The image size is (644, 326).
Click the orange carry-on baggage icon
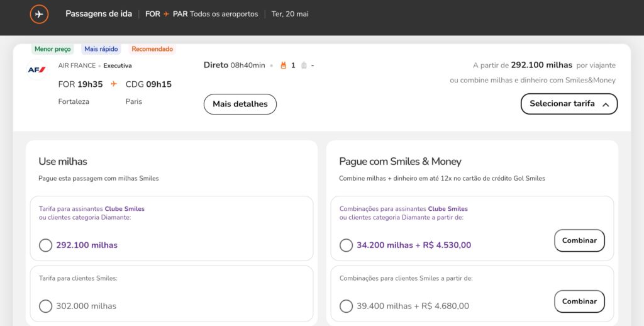pyautogui.click(x=283, y=65)
